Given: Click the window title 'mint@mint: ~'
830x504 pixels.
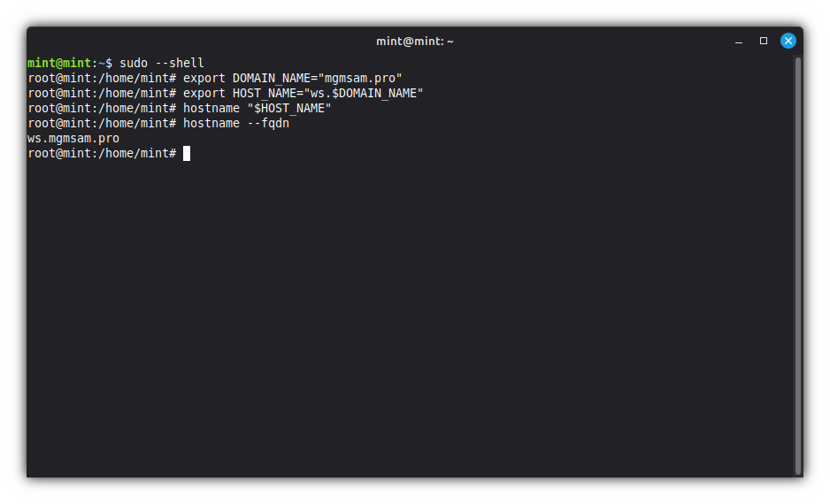Looking at the screenshot, I should pos(414,42).
